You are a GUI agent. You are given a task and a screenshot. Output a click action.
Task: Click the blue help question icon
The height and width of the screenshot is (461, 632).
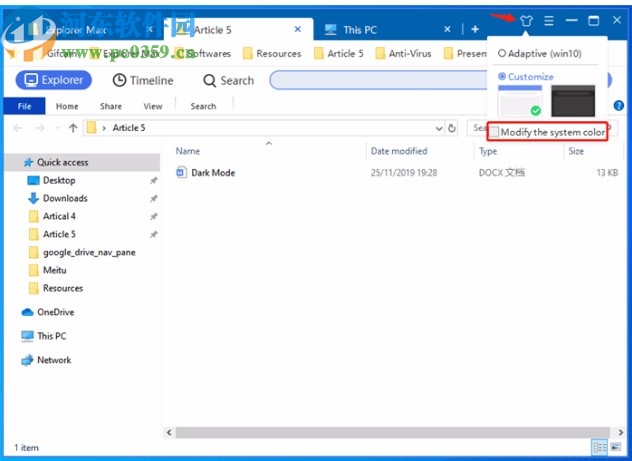[x=618, y=106]
